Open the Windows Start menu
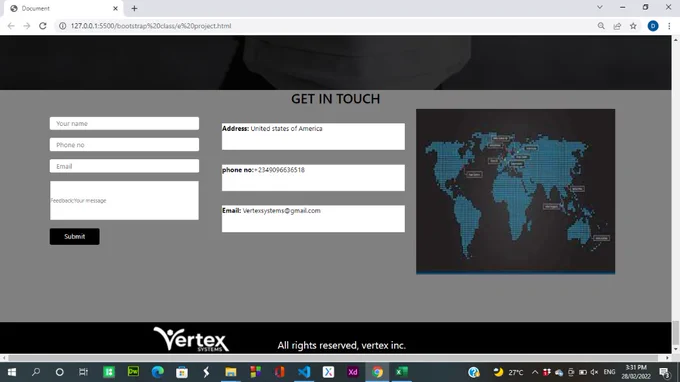The width and height of the screenshot is (680, 382). pos(12,372)
